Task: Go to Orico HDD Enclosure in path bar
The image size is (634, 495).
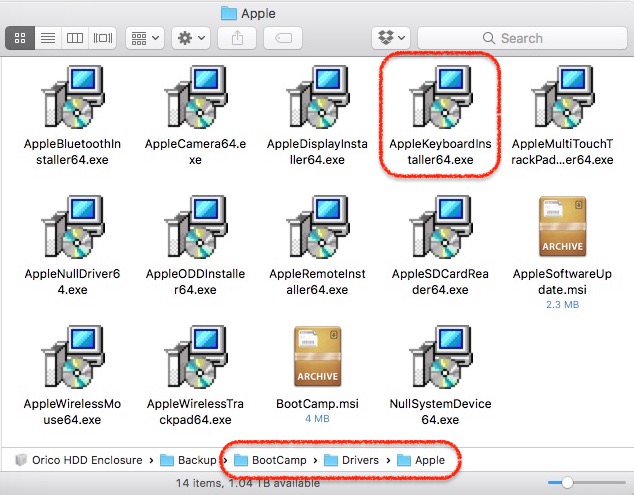Action: click(x=79, y=460)
